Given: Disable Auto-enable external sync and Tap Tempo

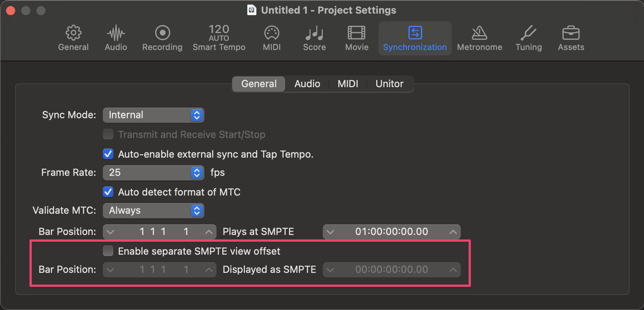Looking at the screenshot, I should (108, 154).
